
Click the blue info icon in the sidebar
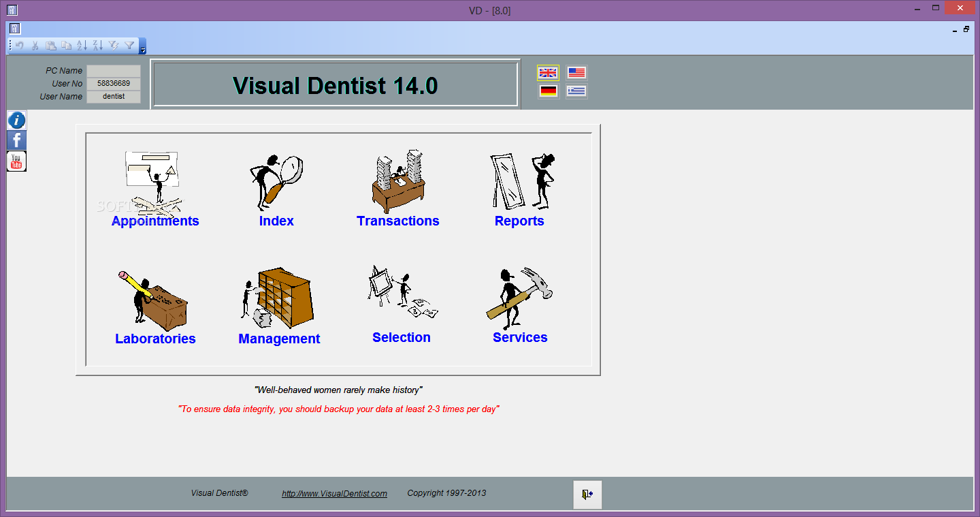click(x=16, y=121)
